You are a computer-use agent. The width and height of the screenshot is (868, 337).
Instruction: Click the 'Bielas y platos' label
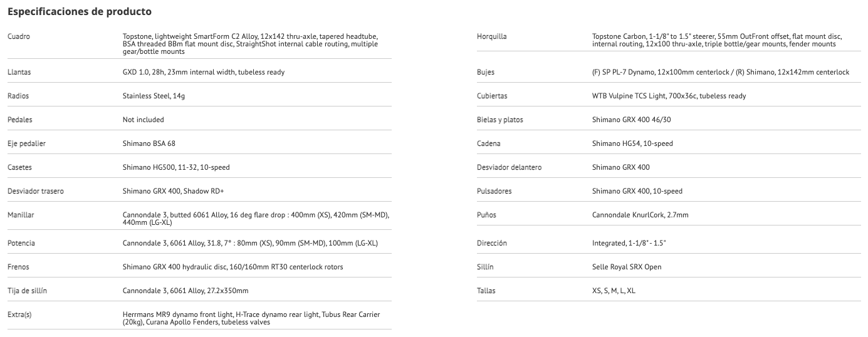pos(499,120)
